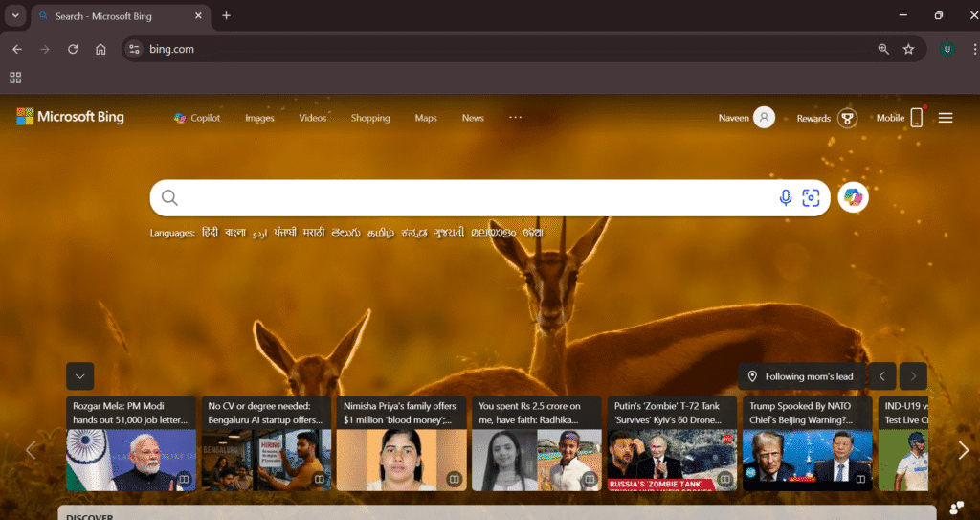The width and height of the screenshot is (980, 520).
Task: Switch language to ಕನ್ನಡ
Action: 414,233
